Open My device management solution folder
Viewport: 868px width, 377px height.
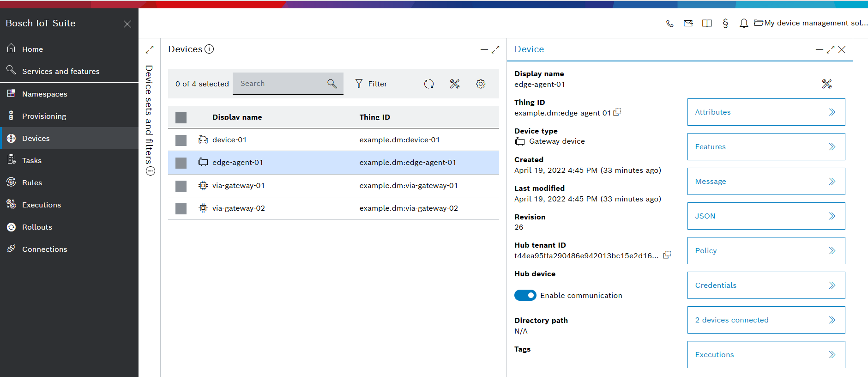tap(811, 23)
